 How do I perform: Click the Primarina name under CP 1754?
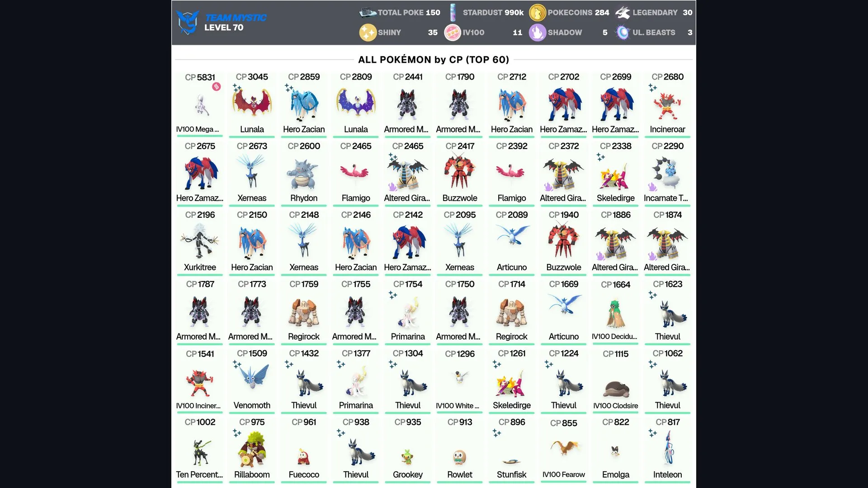click(x=408, y=337)
